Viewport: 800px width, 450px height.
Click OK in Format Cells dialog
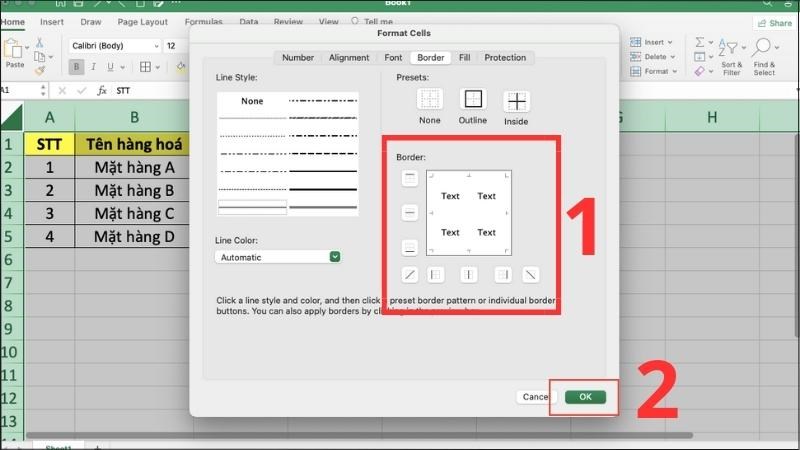coord(585,397)
